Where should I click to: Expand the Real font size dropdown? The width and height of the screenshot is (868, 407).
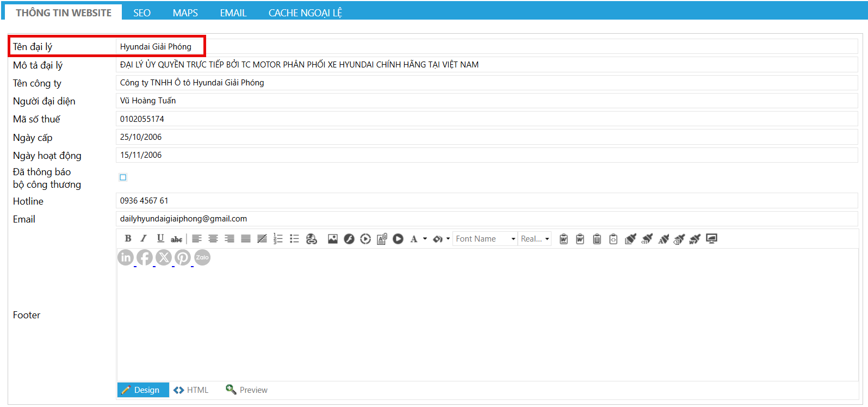[x=535, y=239]
